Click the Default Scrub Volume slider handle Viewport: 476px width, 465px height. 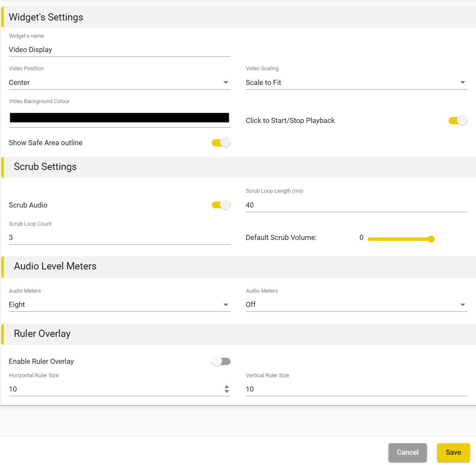point(431,239)
